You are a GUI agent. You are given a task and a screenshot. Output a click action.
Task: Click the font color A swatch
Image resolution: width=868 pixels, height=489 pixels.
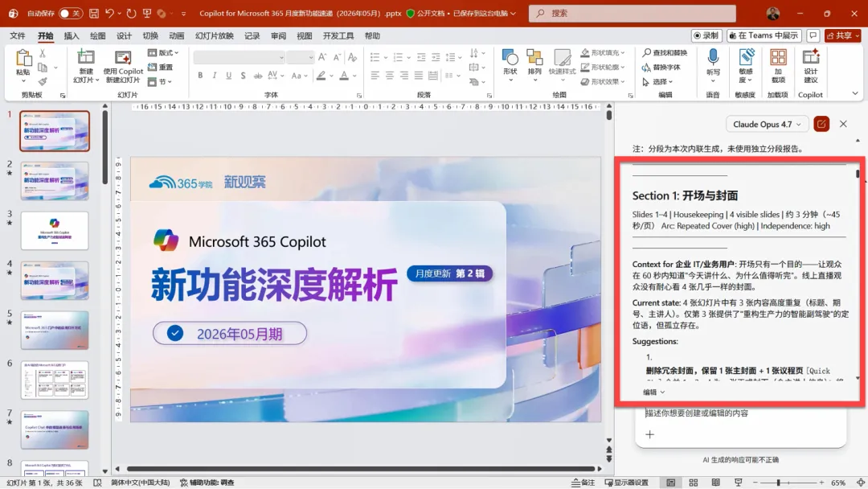pos(344,76)
